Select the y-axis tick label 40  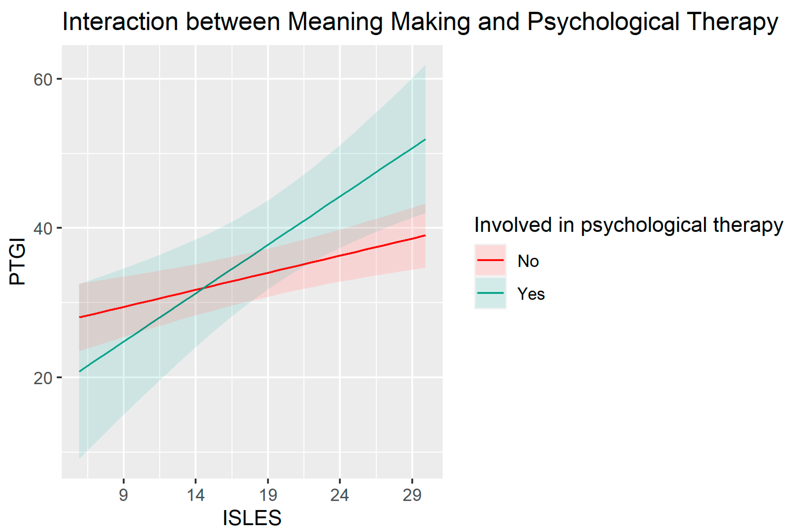43,229
